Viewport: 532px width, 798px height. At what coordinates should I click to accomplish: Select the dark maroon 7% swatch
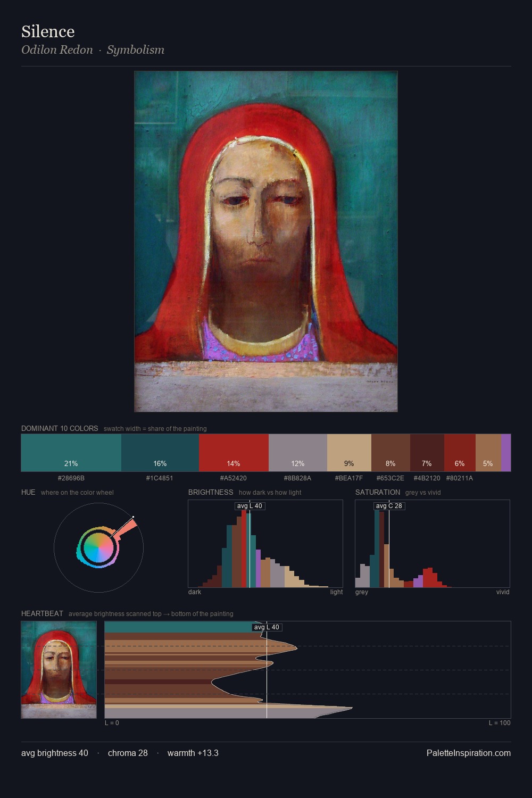(x=427, y=453)
